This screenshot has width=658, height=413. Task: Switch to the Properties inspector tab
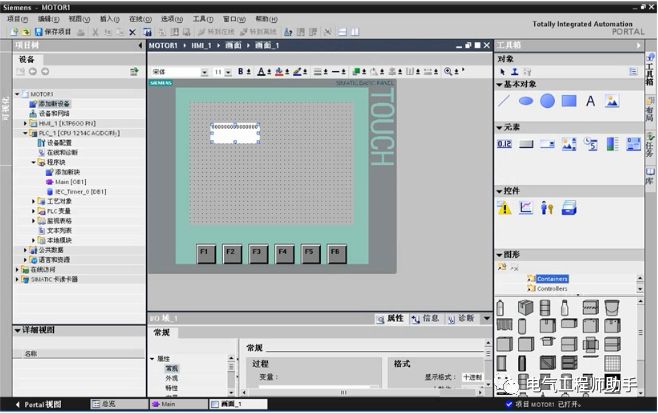tap(391, 319)
